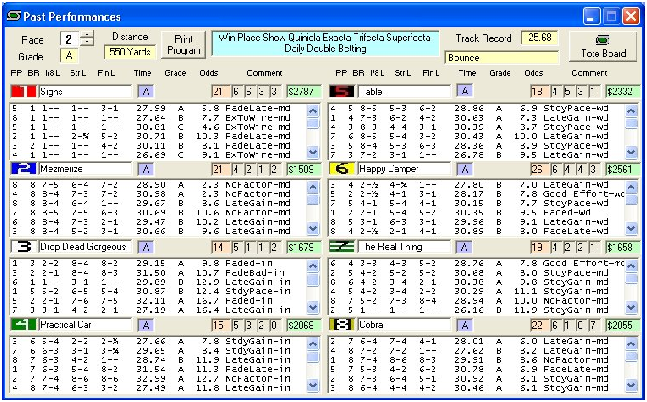This screenshot has width=647, height=402.
Task: Click the Signs name field
Action: [85, 92]
